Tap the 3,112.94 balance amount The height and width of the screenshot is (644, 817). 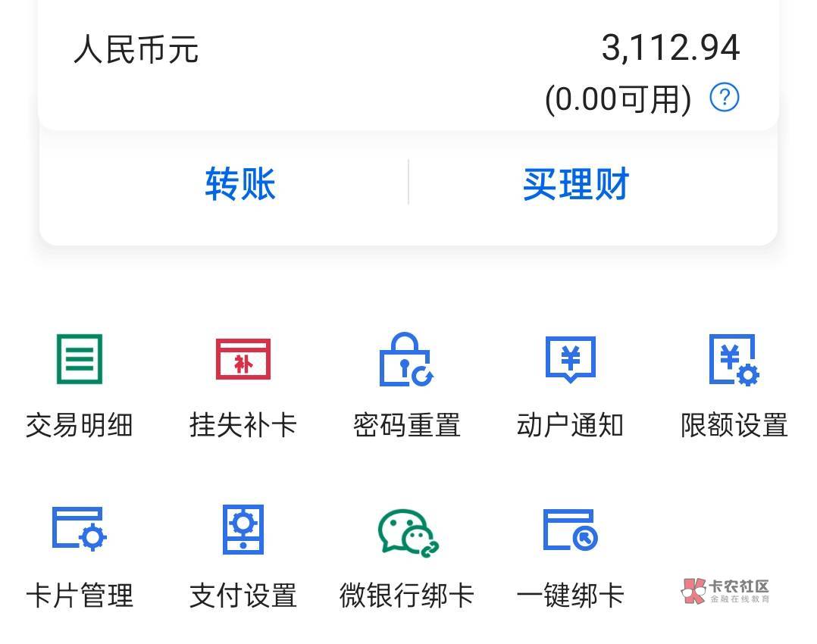tap(670, 49)
